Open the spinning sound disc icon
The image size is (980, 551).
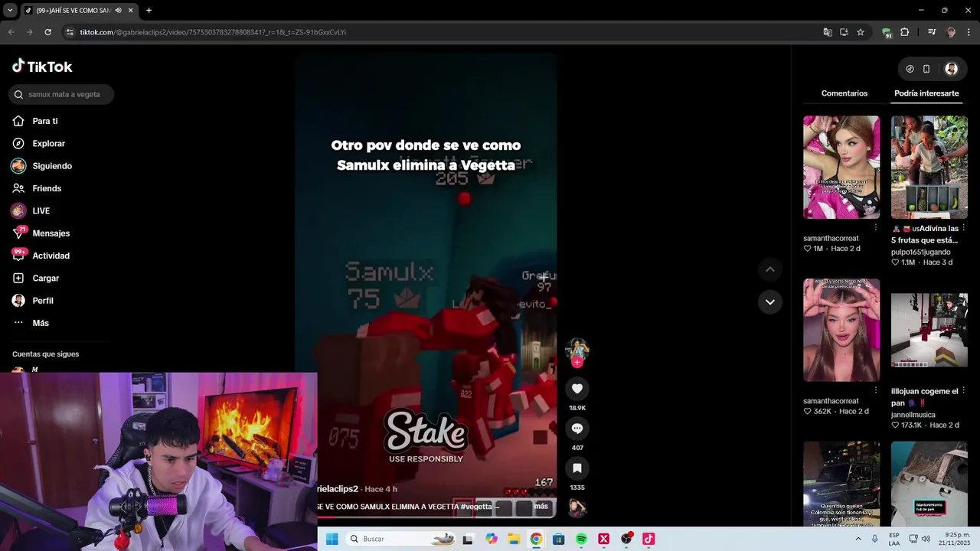tap(577, 507)
